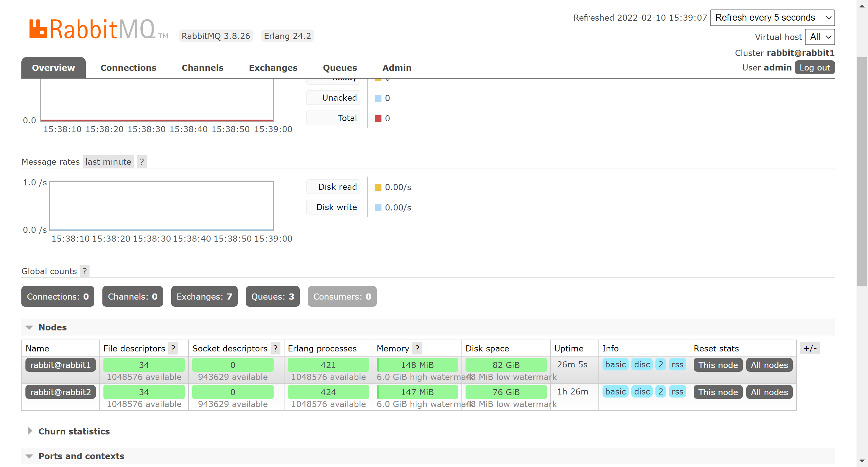
Task: Click the scrollbar up arrow
Action: [862, 5]
